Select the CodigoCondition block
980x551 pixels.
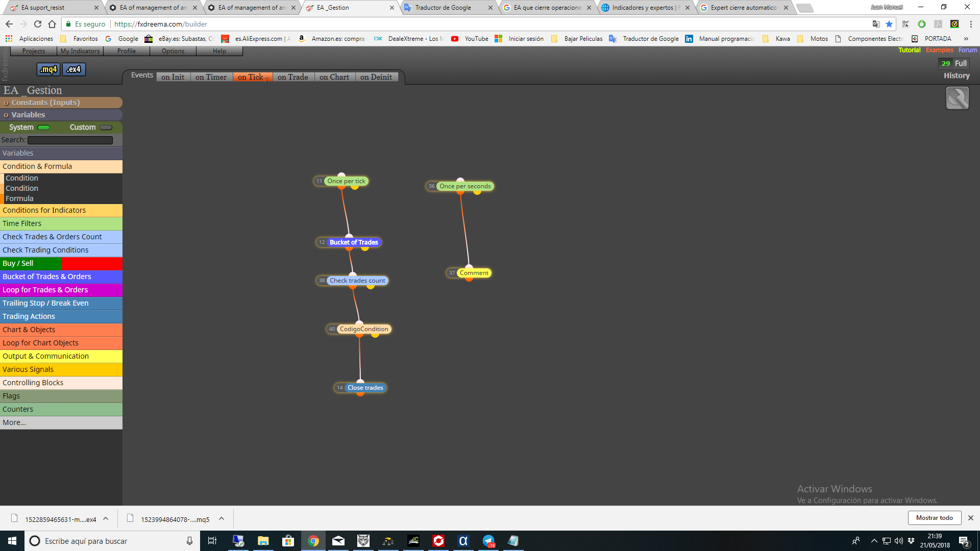[364, 329]
